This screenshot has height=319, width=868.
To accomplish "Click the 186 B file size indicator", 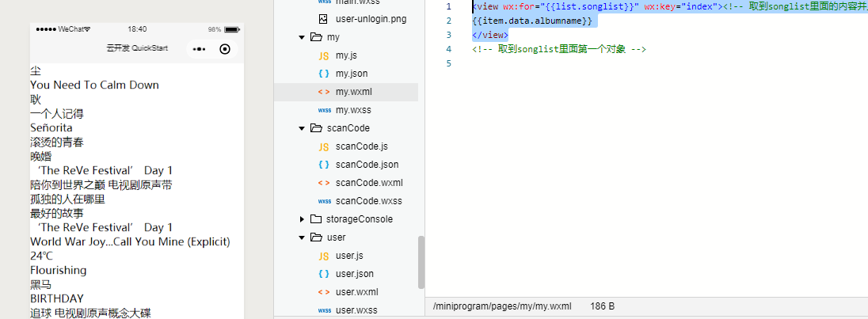I will tap(602, 306).
